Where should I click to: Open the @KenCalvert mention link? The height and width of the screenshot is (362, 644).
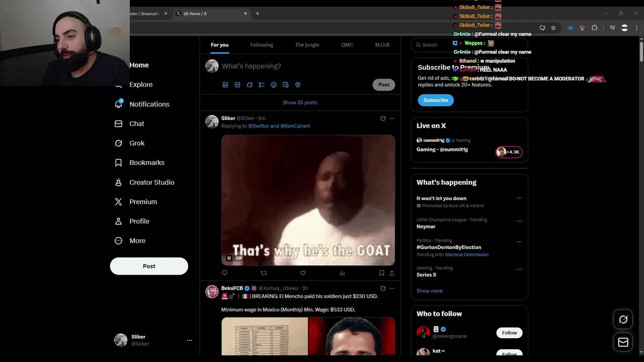point(295,126)
